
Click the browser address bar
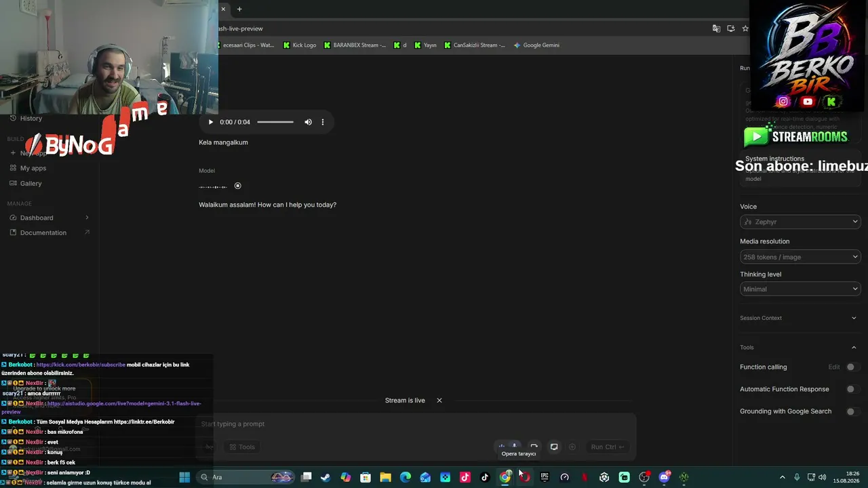(461, 28)
